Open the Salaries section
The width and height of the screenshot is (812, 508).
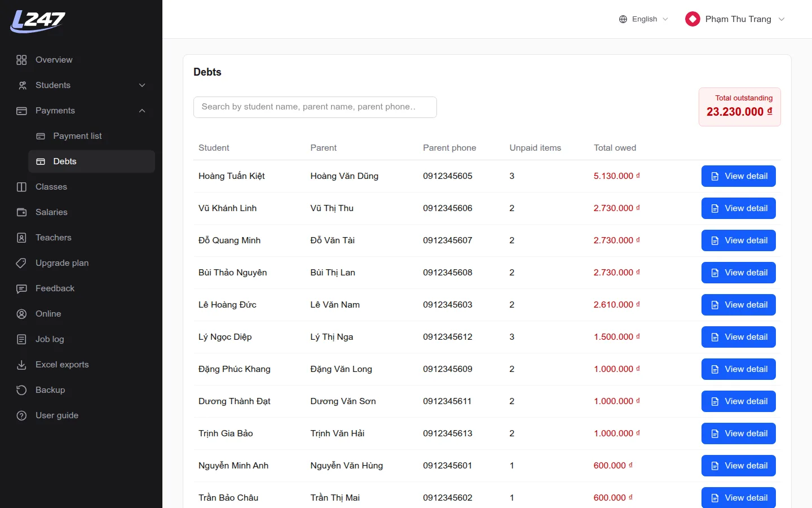pyautogui.click(x=81, y=212)
